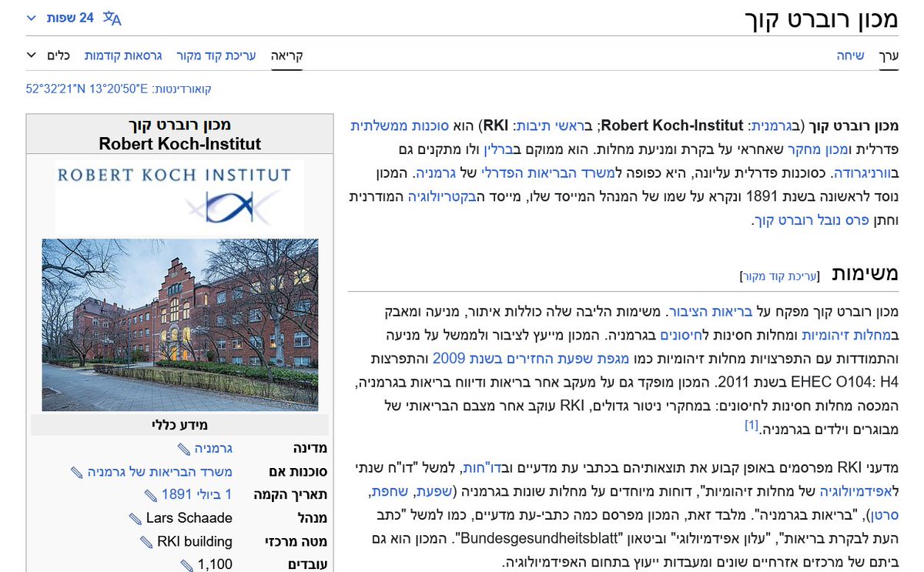
Task: Jump to footnote reference [1]
Action: coord(751,425)
